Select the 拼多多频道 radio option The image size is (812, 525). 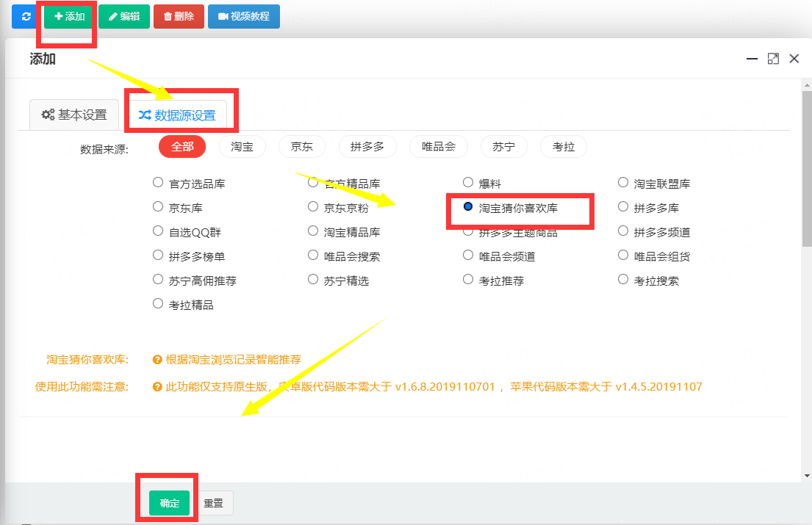tap(623, 231)
